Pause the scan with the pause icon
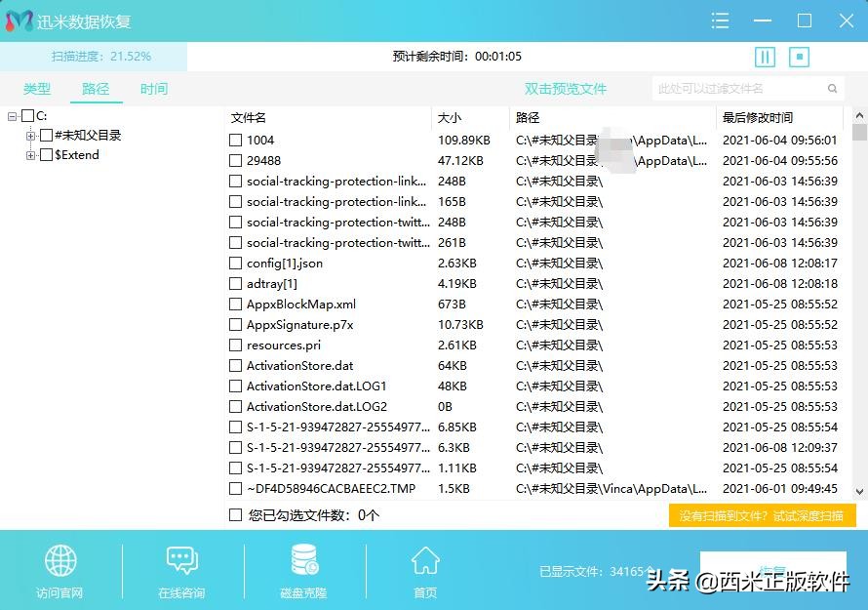868x610 pixels. (x=765, y=57)
